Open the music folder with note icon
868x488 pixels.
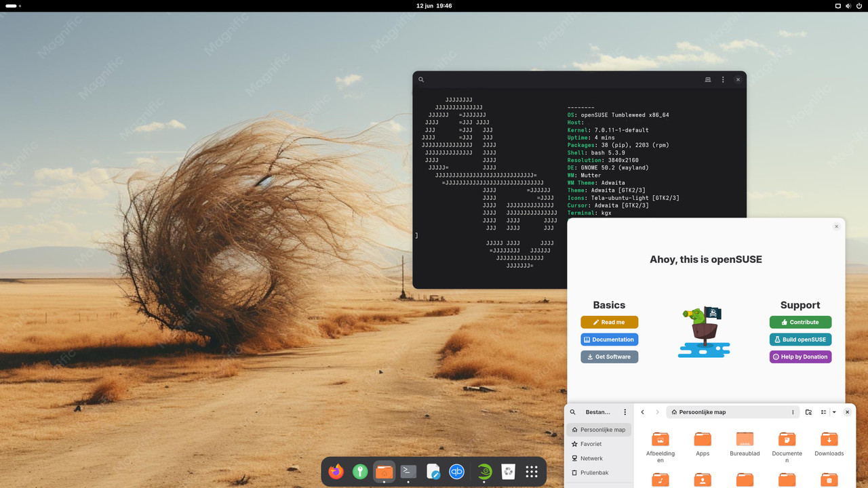pos(660,480)
